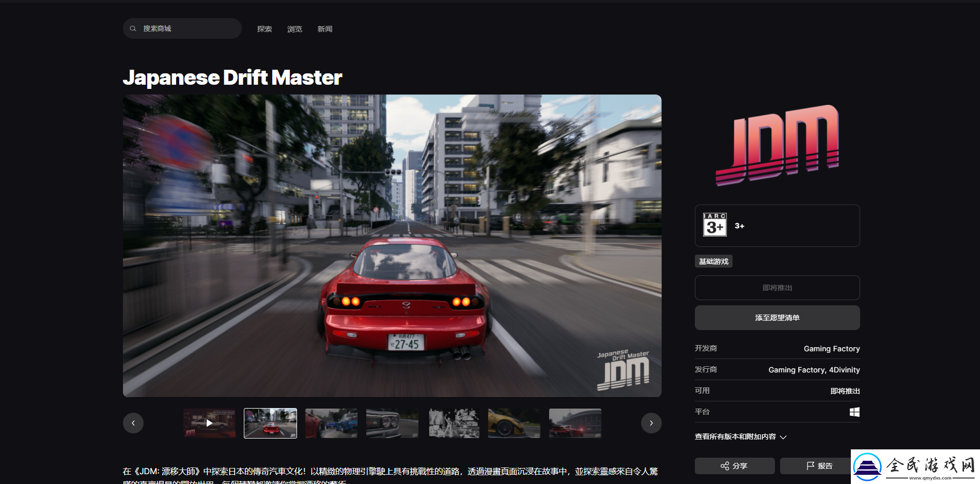The image size is (980, 484).
Task: Select the yellow sports car thumbnail
Action: click(514, 423)
